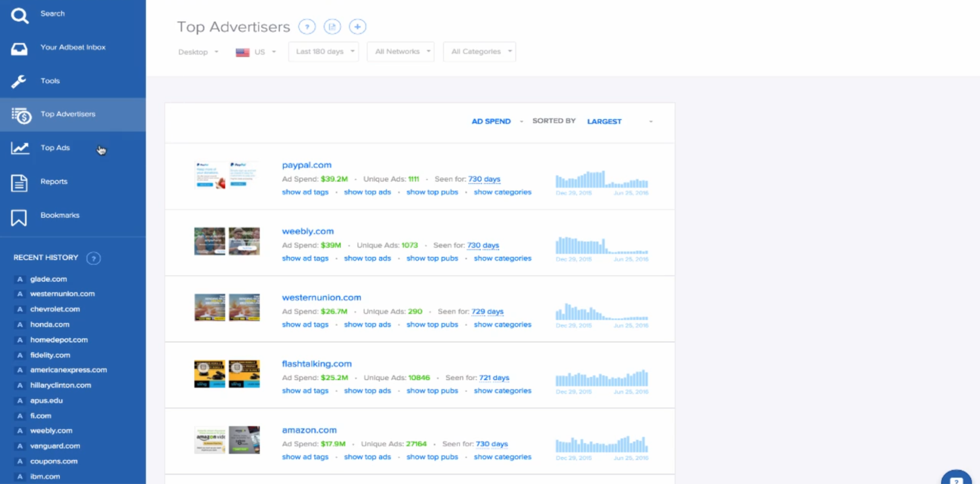The width and height of the screenshot is (980, 484).
Task: Open chevrolet.com from recent history
Action: point(55,309)
